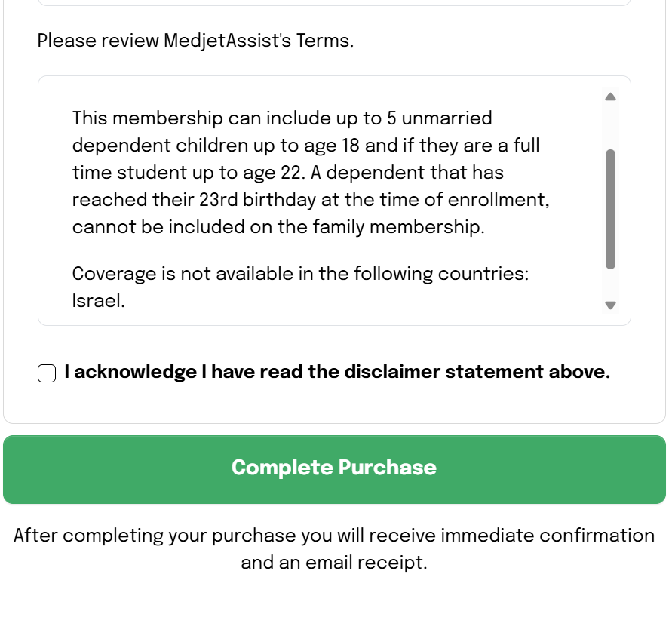Viewport: 672px width, 617px height.
Task: Activate Complete Purchase to finish enrollment
Action: point(334,468)
